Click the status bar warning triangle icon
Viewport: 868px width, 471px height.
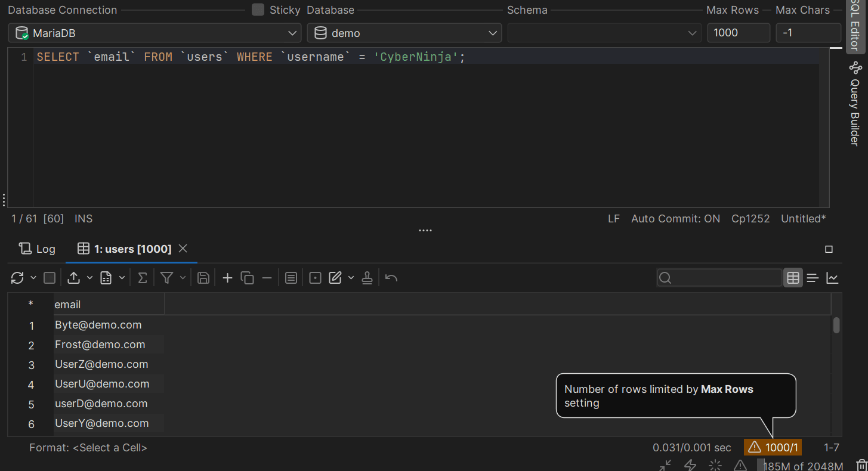pyautogui.click(x=740, y=465)
